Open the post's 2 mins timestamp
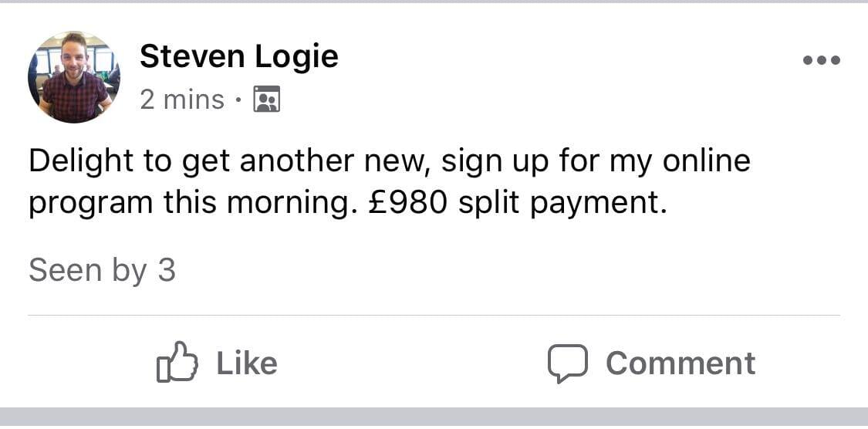The width and height of the screenshot is (868, 429). click(182, 100)
